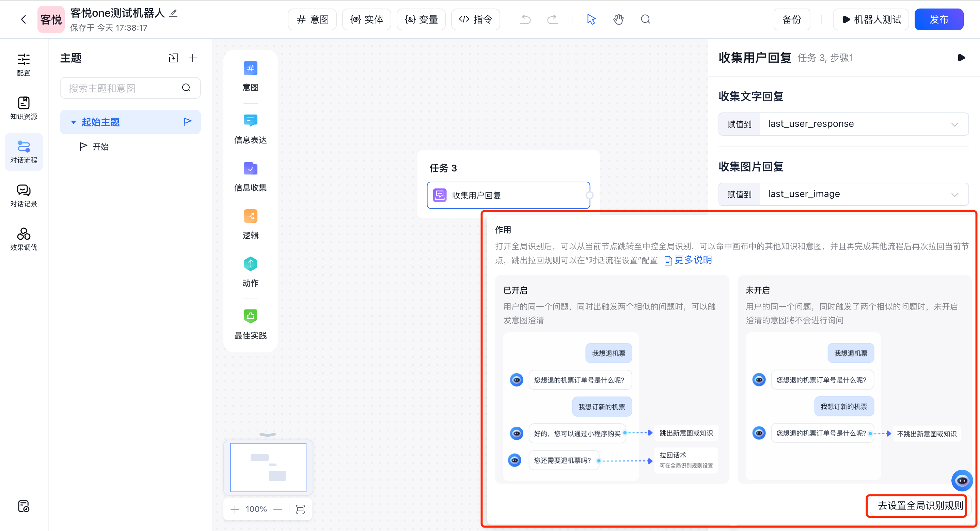Collapse the 起始主题 topic tree
This screenshot has height=531, width=980.
pos(74,122)
